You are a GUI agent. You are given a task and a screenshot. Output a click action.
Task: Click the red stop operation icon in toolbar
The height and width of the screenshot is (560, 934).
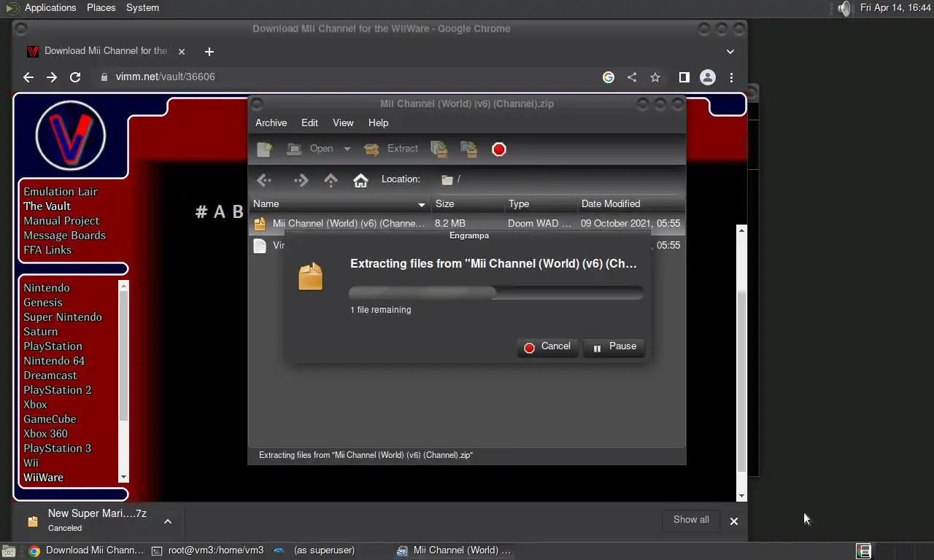click(x=499, y=149)
